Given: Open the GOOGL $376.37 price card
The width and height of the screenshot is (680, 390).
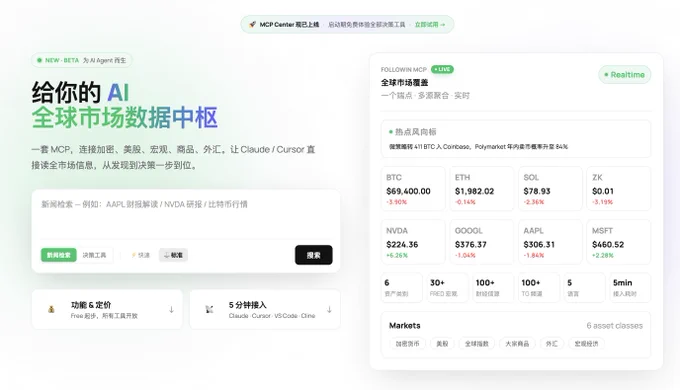Looking at the screenshot, I should (481, 242).
